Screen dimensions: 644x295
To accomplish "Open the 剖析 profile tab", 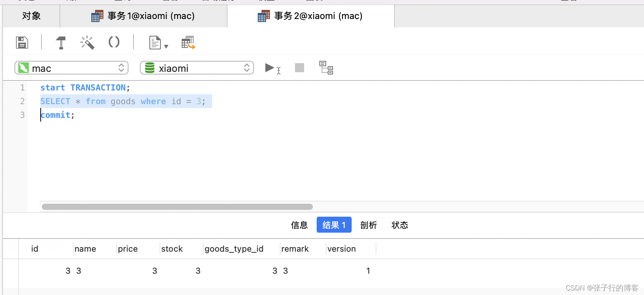I will (x=368, y=225).
